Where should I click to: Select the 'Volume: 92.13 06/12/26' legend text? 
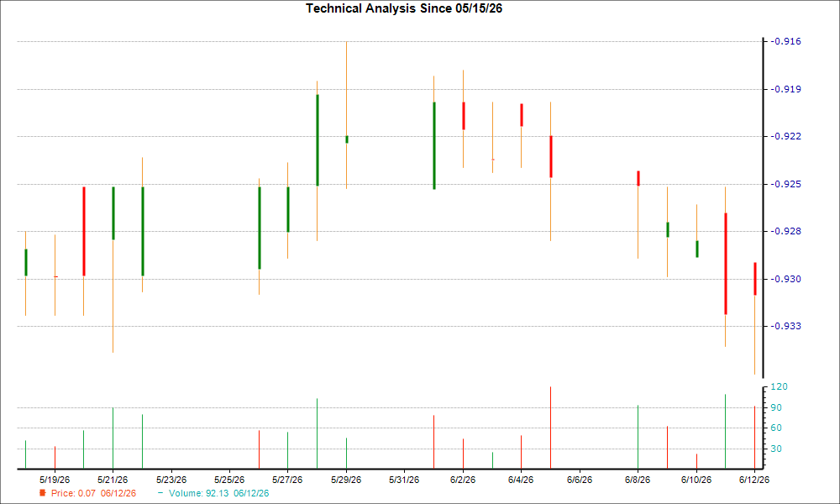(218, 493)
